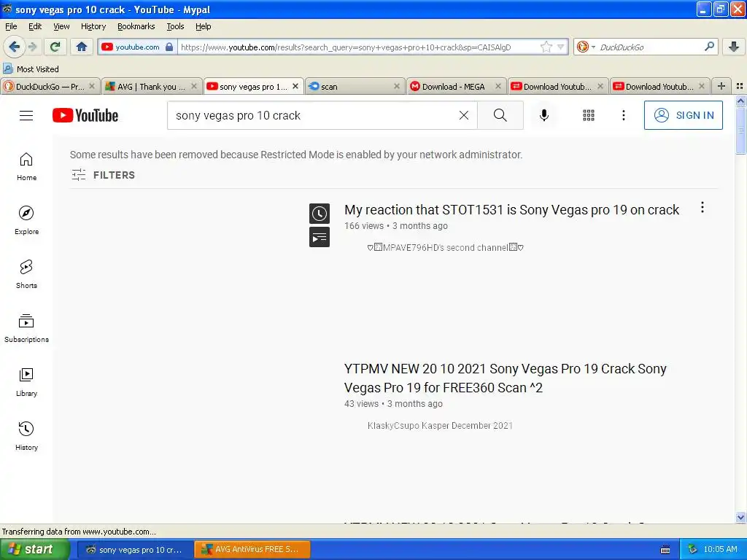
Task: Open My reaction STOT1531 video title
Action: click(x=511, y=210)
